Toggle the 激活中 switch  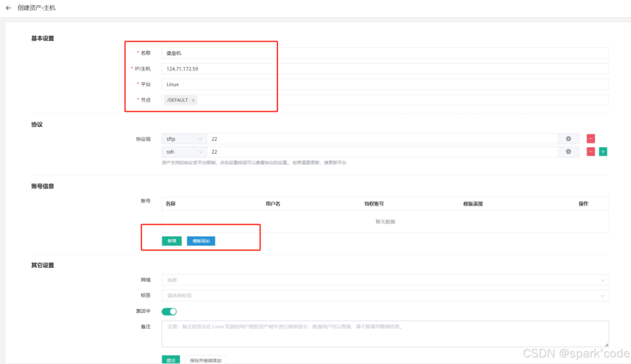click(169, 312)
